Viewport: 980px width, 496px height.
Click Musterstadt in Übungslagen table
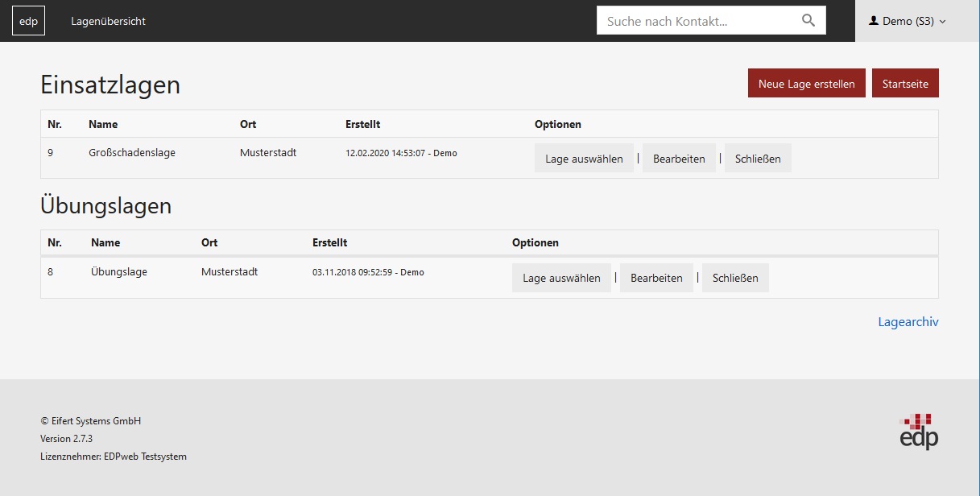tap(229, 271)
